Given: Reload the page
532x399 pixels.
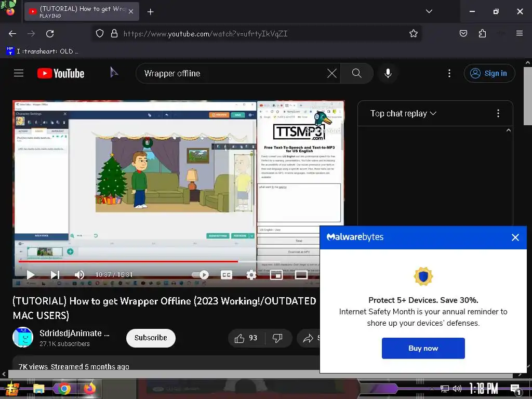Looking at the screenshot, I should 50,34.
